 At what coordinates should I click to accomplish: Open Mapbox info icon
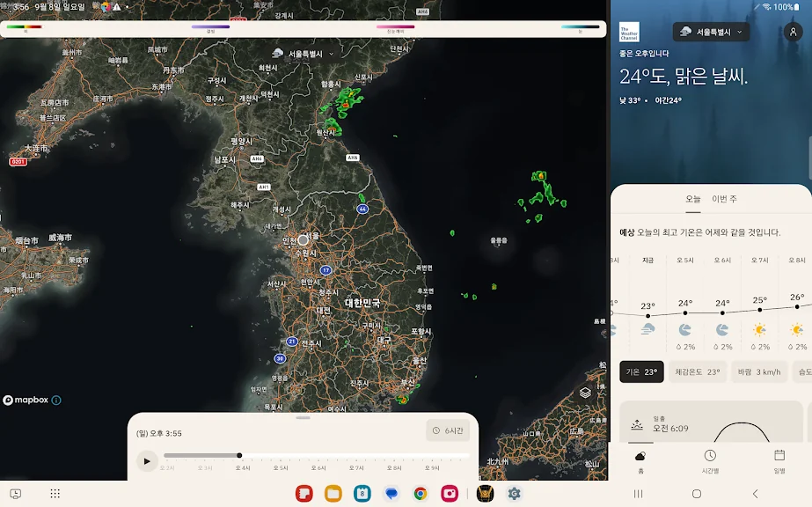[x=56, y=400]
